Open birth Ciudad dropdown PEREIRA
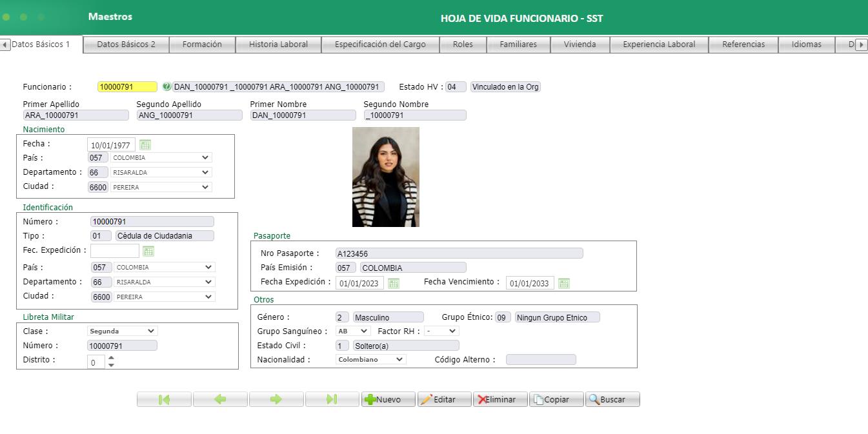 pyautogui.click(x=161, y=187)
